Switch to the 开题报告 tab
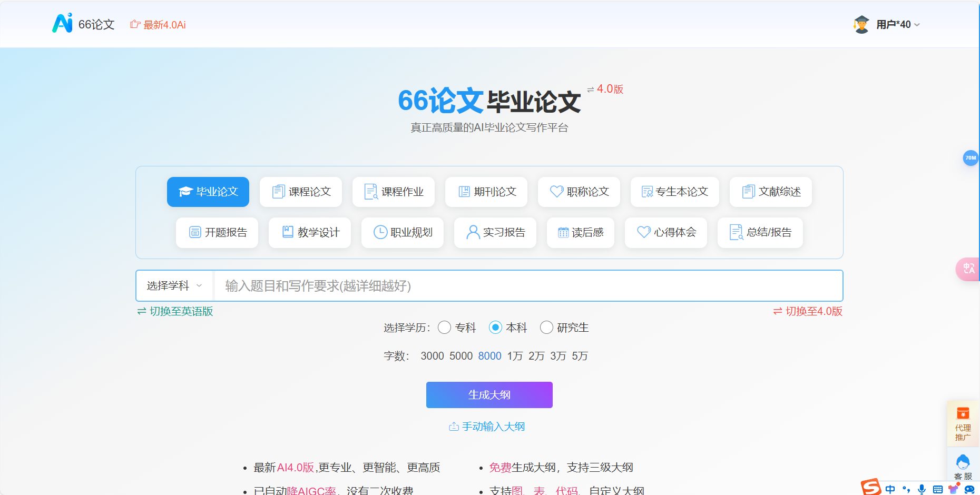 [217, 232]
